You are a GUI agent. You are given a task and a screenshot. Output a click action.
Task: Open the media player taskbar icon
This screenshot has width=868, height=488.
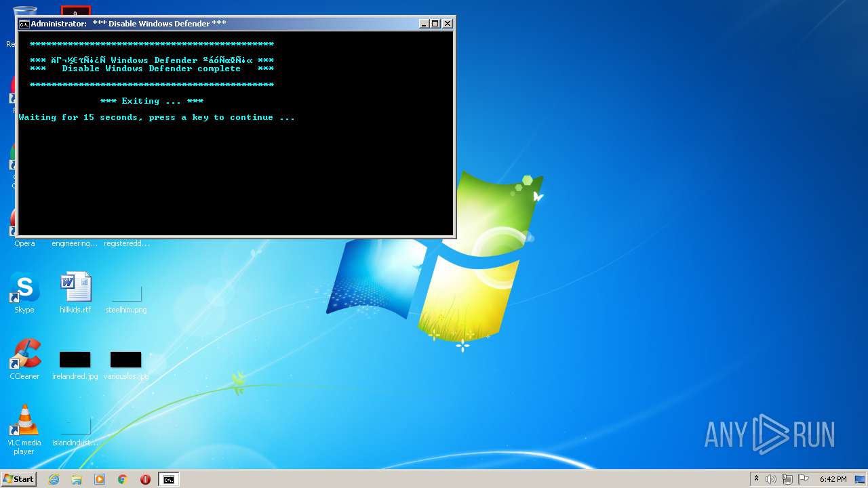pyautogui.click(x=100, y=479)
